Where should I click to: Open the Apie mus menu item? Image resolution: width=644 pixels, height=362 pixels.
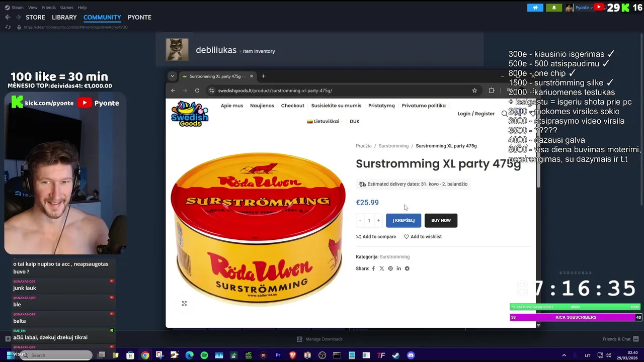[x=232, y=106]
